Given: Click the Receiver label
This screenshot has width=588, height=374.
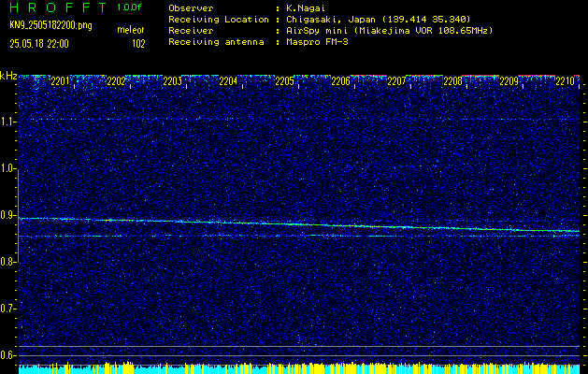Looking at the screenshot, I should [191, 30].
